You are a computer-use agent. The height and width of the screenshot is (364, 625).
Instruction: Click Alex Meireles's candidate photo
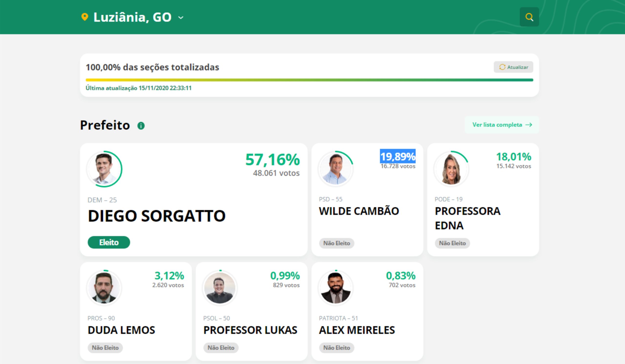(x=335, y=288)
